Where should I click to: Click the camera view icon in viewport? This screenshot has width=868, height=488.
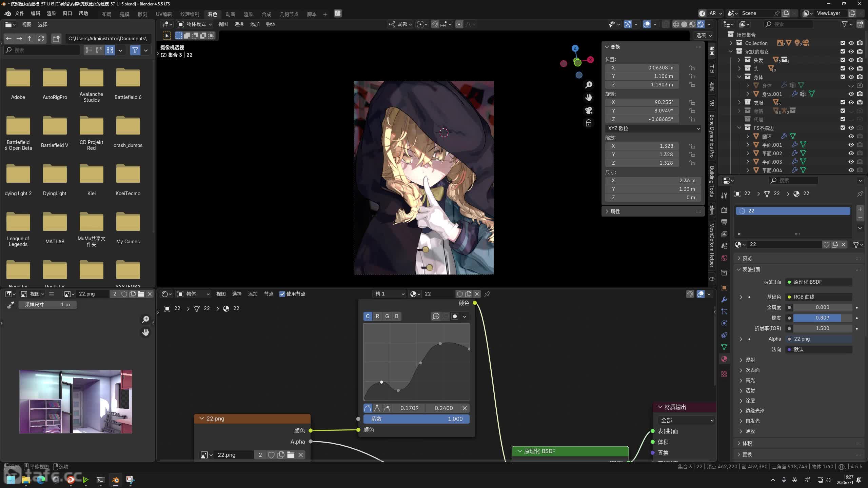point(589,110)
